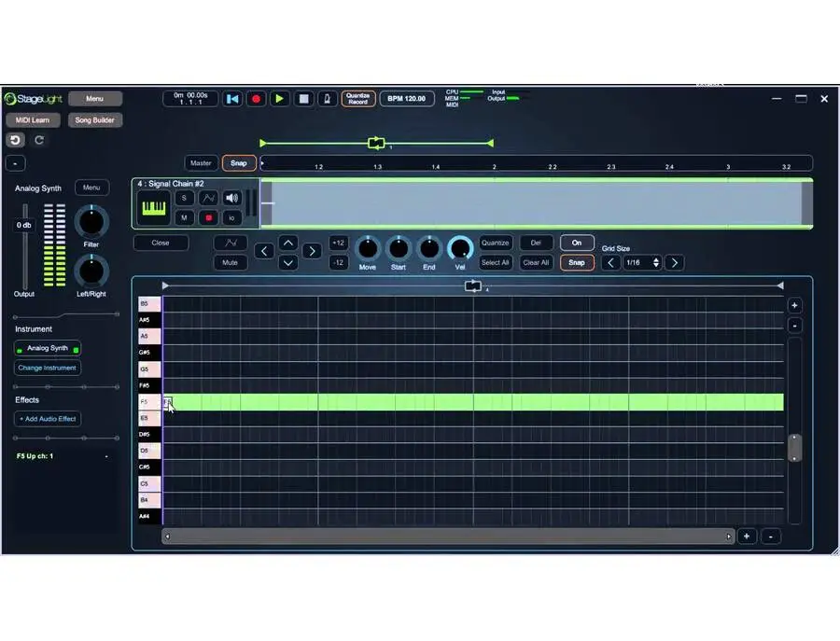Image resolution: width=840 pixels, height=641 pixels.
Task: Click the BPM 120.00 field
Action: coord(408,98)
